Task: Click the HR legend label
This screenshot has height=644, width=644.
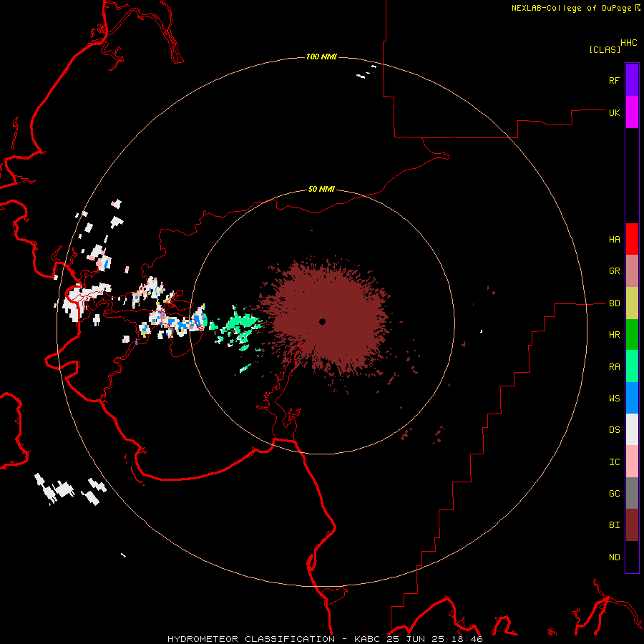Action: tap(614, 335)
